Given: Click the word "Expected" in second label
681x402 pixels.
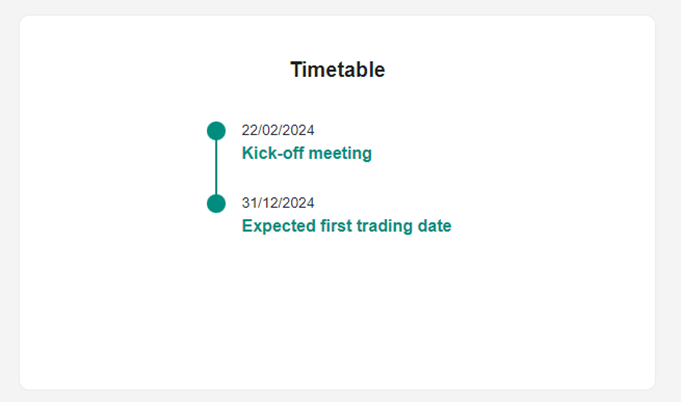Looking at the screenshot, I should (279, 226).
